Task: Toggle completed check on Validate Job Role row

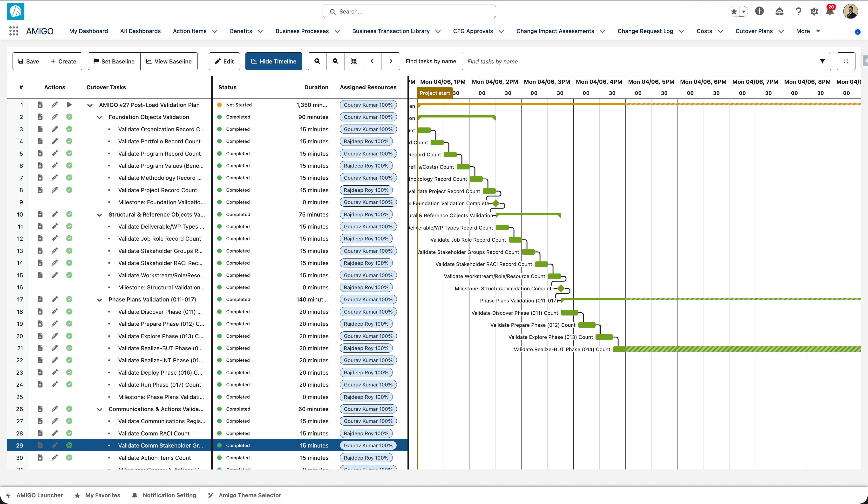Action: (x=69, y=238)
